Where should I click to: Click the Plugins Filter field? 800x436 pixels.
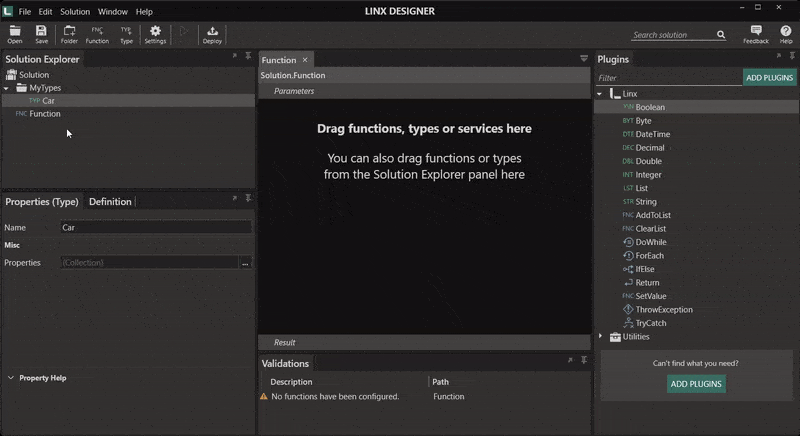pyautogui.click(x=669, y=78)
